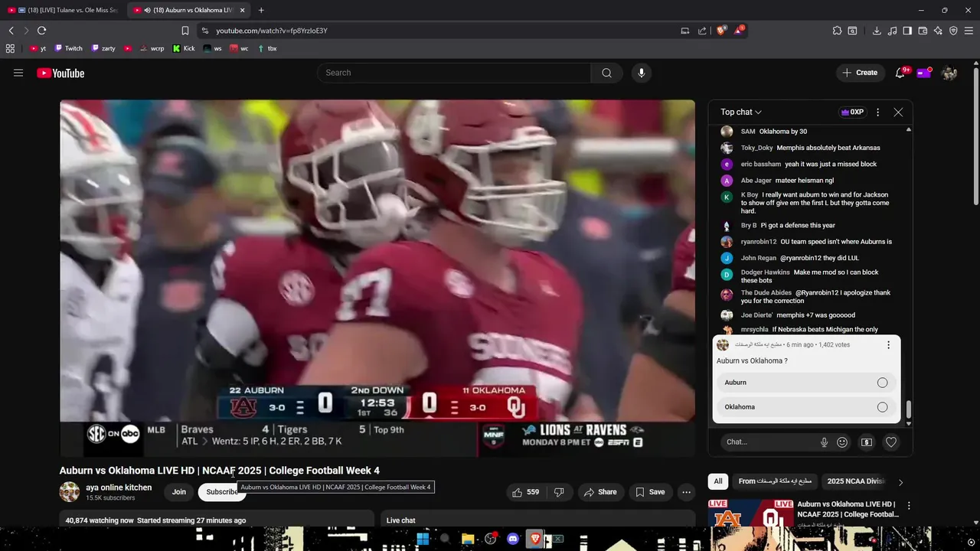The height and width of the screenshot is (551, 980).
Task: Click the Create button
Action: coord(860,73)
